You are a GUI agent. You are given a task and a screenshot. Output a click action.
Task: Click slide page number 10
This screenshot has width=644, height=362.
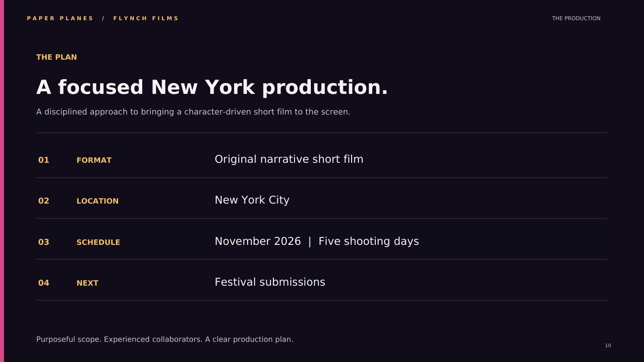pos(608,345)
